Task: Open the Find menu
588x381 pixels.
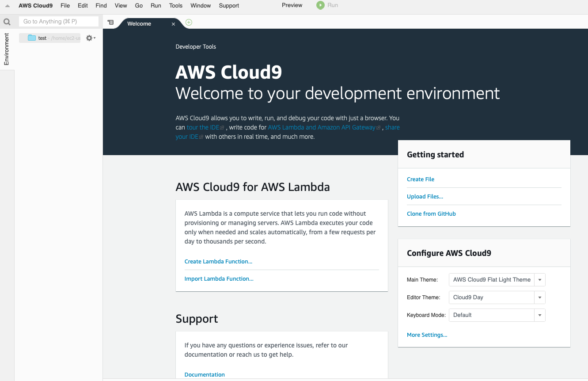Action: click(101, 6)
